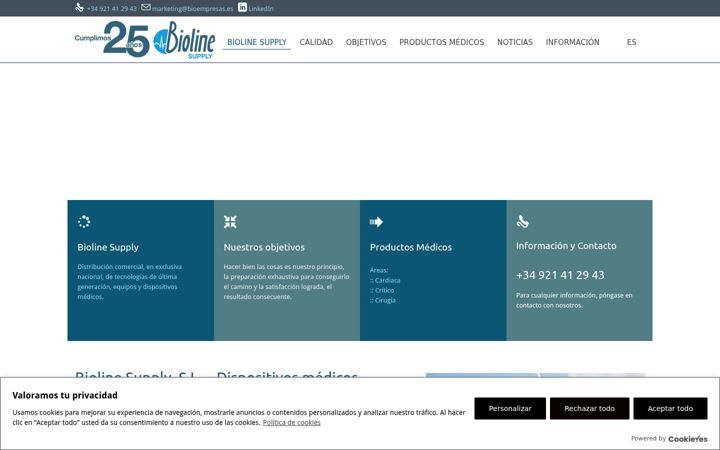Go to the OBJETIVOS menu item
720x450 pixels.
366,42
